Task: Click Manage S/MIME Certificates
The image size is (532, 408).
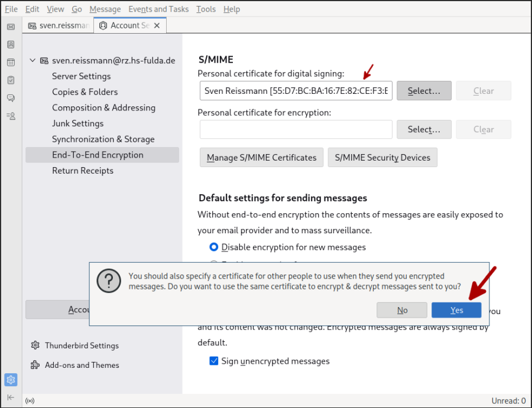Action: [x=261, y=157]
